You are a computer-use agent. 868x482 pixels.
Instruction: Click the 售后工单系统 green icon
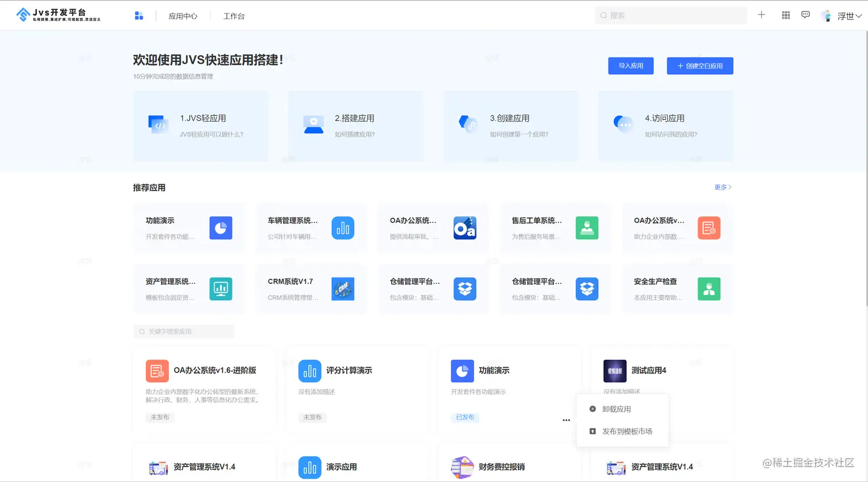pos(587,228)
